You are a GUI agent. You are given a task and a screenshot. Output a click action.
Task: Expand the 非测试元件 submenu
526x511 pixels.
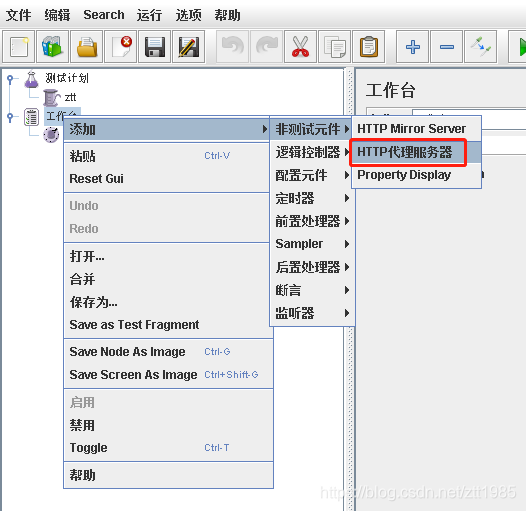[x=311, y=129]
